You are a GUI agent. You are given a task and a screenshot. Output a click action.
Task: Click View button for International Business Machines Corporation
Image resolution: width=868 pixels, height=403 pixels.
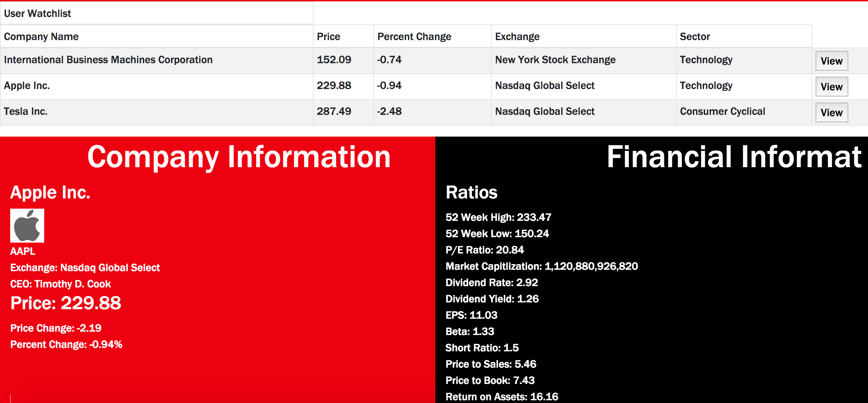(832, 61)
